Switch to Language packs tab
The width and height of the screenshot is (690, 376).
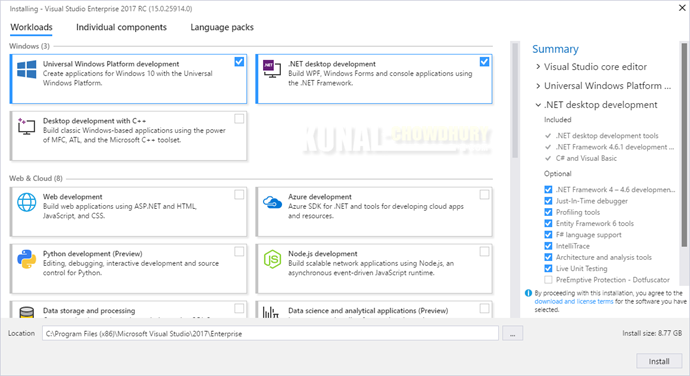(x=222, y=27)
